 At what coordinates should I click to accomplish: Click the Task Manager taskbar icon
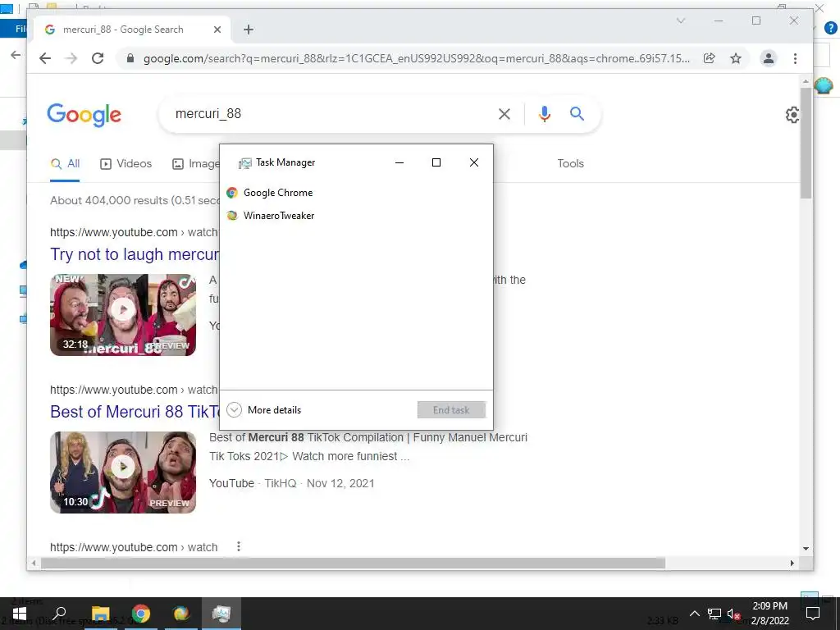click(221, 614)
